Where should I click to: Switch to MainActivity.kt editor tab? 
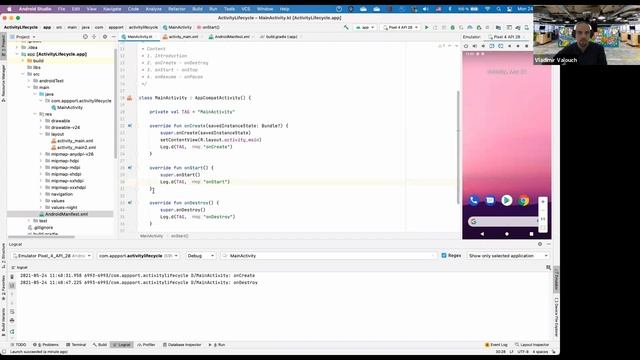[x=139, y=37]
